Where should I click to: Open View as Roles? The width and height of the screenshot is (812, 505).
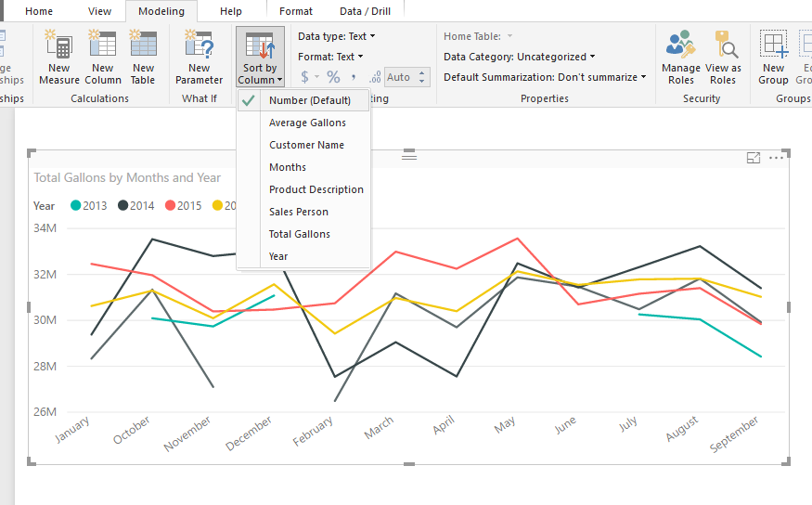tap(723, 57)
